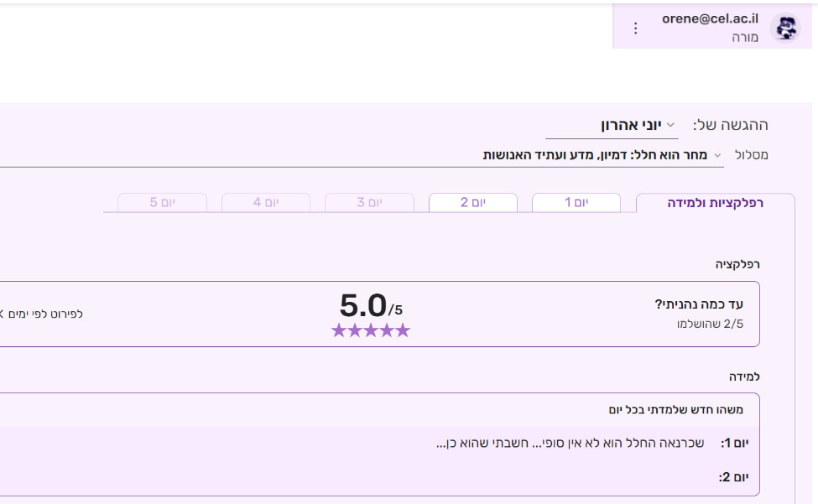
Task: Click the third rating star
Action: coord(371,330)
